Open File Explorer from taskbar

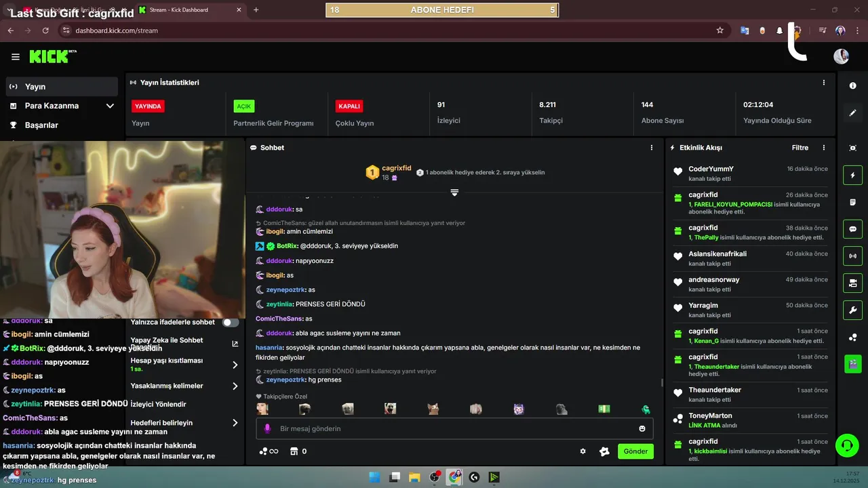point(414,477)
